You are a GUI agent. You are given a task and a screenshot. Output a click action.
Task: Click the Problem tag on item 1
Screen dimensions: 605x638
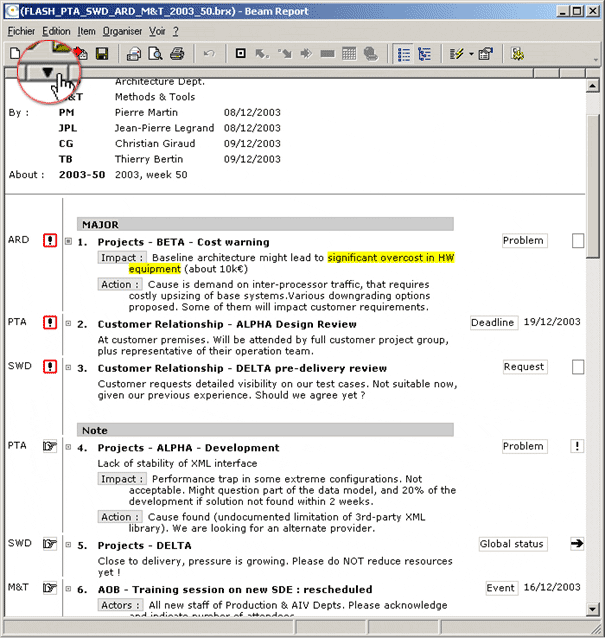pyautogui.click(x=524, y=240)
